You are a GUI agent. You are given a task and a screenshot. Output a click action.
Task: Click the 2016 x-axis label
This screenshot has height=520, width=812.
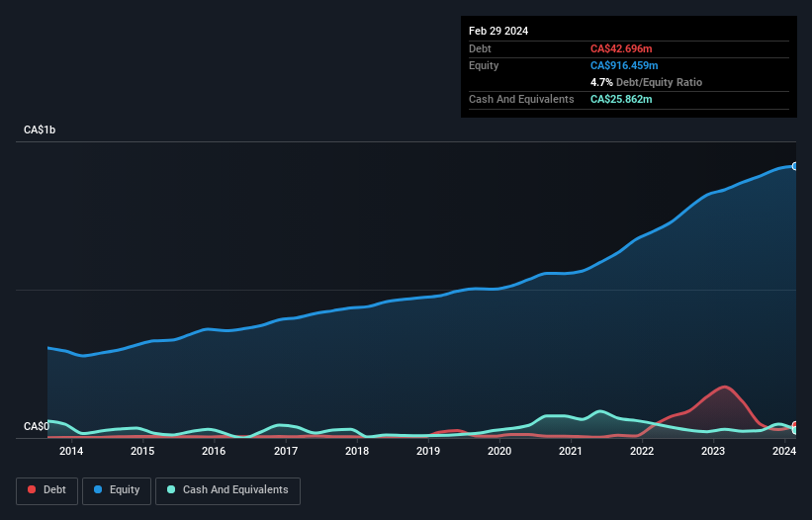[x=214, y=451]
